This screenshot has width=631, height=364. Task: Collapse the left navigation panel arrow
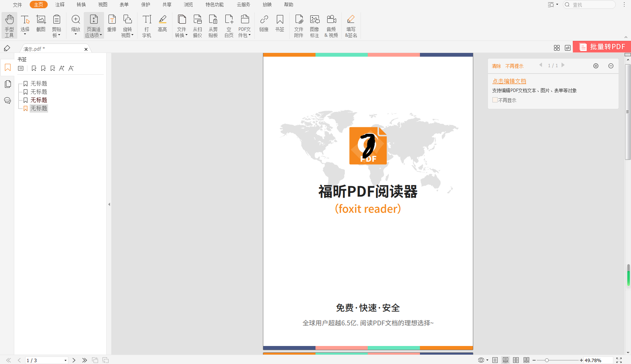point(109,205)
